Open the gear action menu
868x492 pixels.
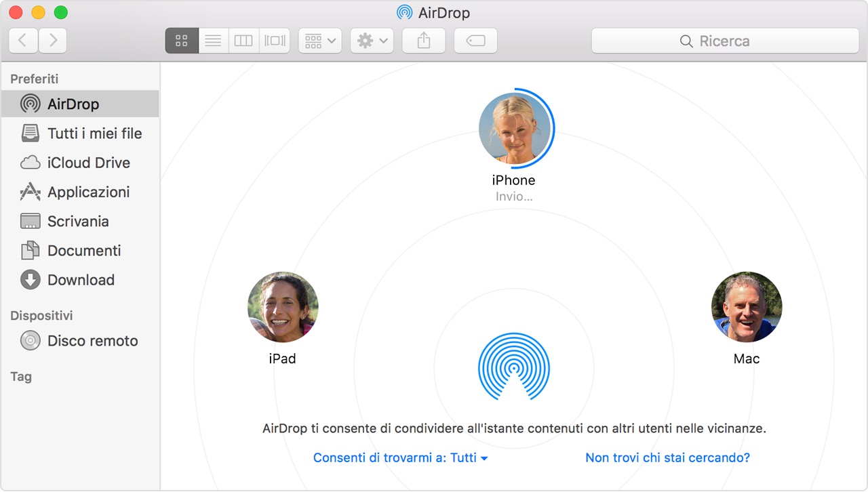click(372, 41)
